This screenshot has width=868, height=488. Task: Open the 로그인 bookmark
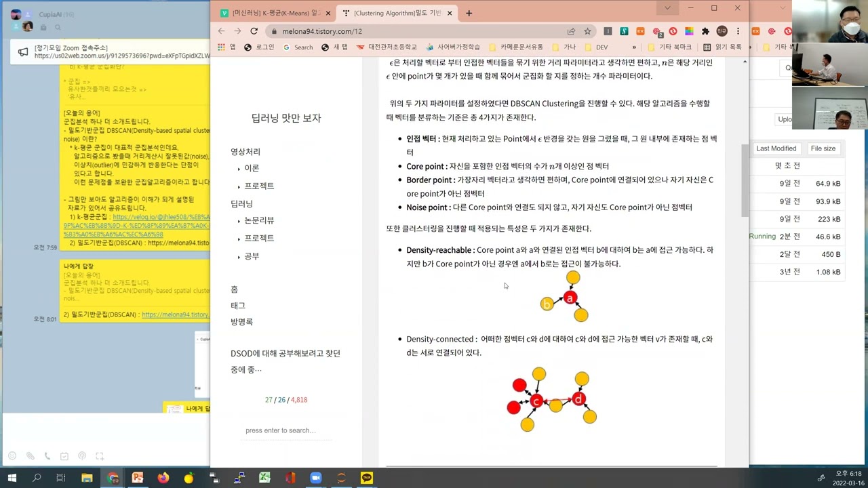click(259, 47)
